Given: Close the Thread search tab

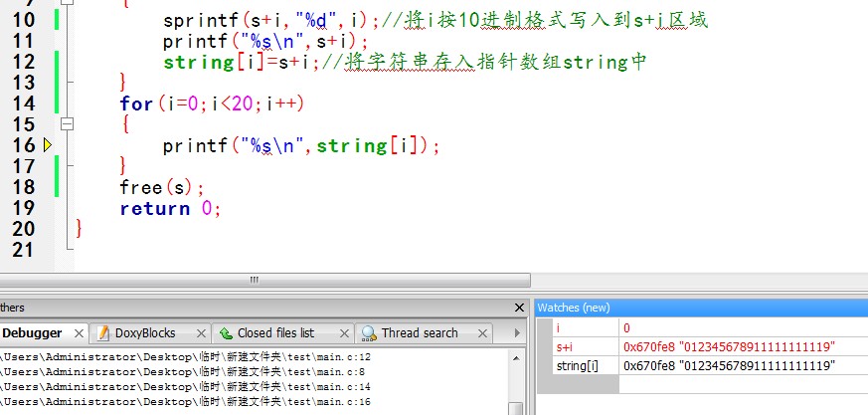Looking at the screenshot, I should (x=482, y=333).
